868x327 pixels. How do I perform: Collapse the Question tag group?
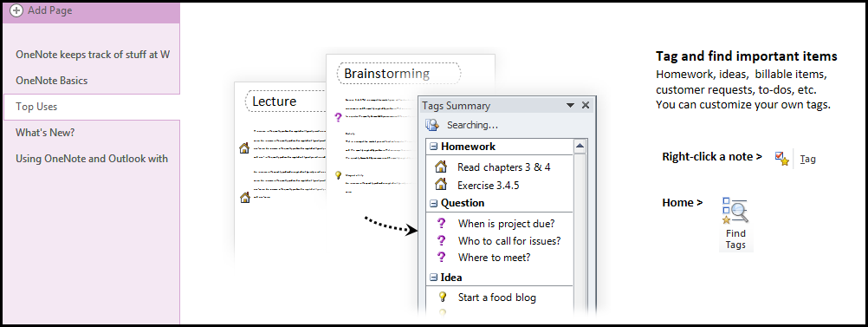click(x=433, y=204)
